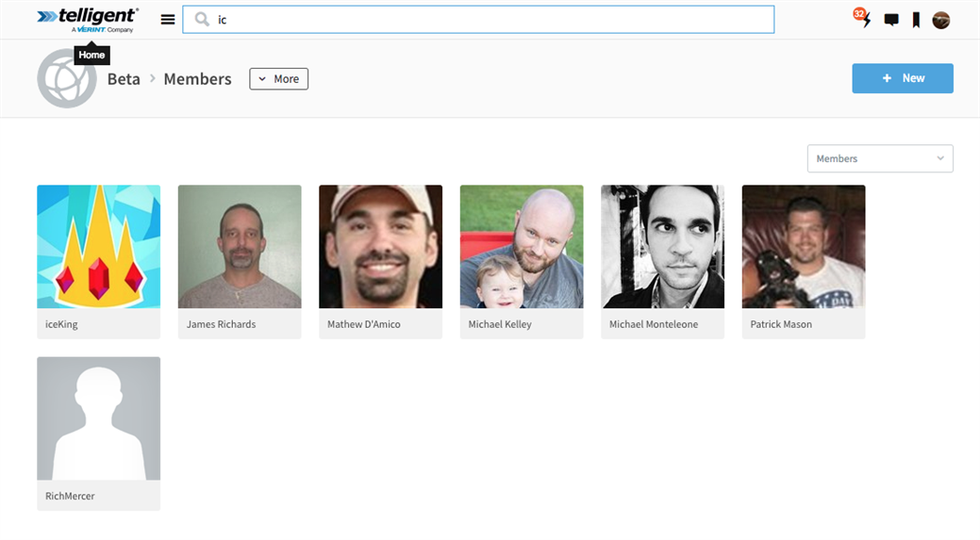Open RichMercer placeholder avatar

(x=99, y=418)
